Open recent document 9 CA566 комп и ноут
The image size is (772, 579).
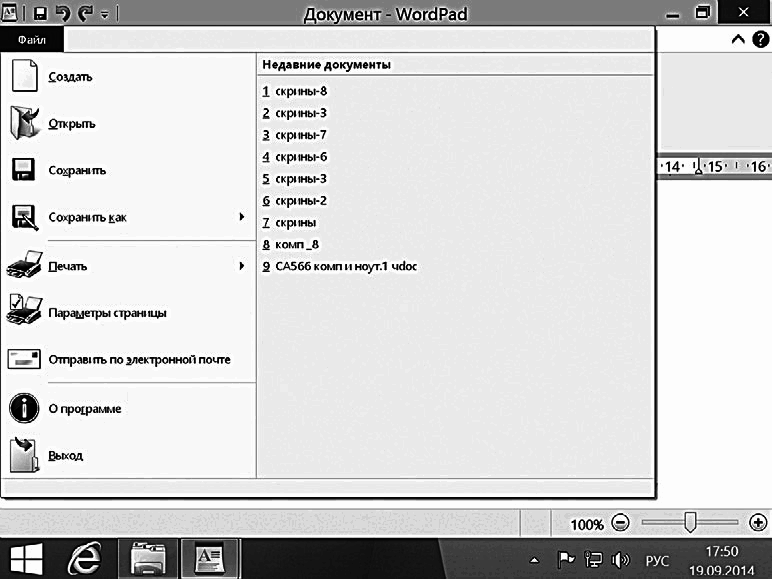(340, 266)
